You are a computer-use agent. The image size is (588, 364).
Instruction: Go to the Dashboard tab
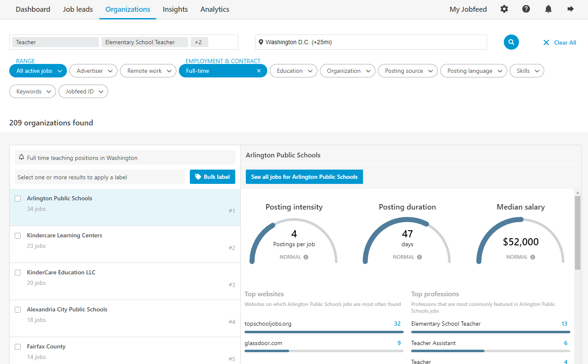[33, 9]
